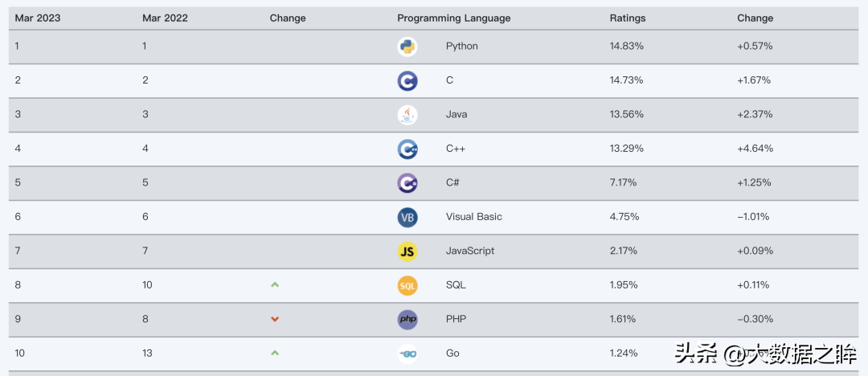The height and width of the screenshot is (376, 868).
Task: Click the C++ logo icon
Action: 407,149
